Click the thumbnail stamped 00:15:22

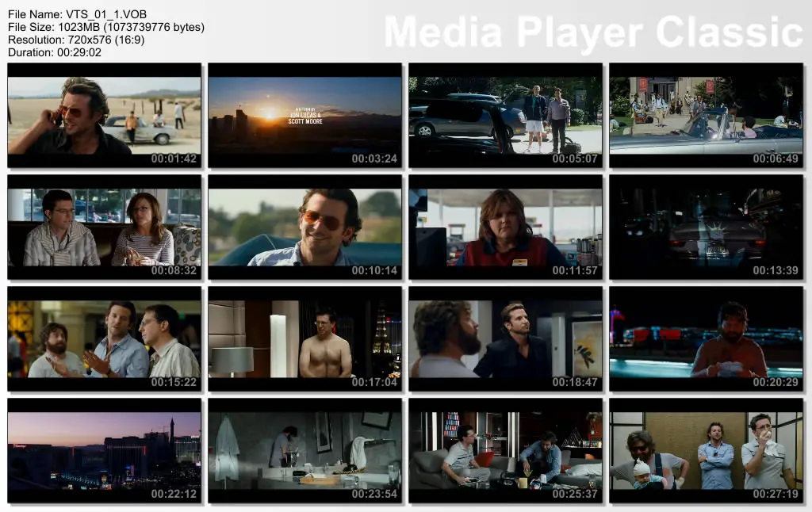pos(104,339)
